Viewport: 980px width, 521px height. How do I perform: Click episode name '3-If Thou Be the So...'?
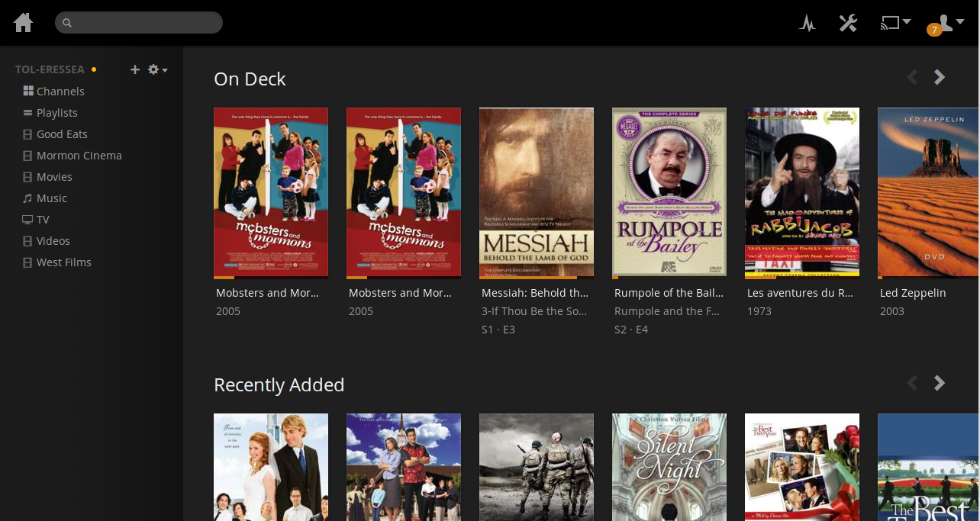(535, 311)
